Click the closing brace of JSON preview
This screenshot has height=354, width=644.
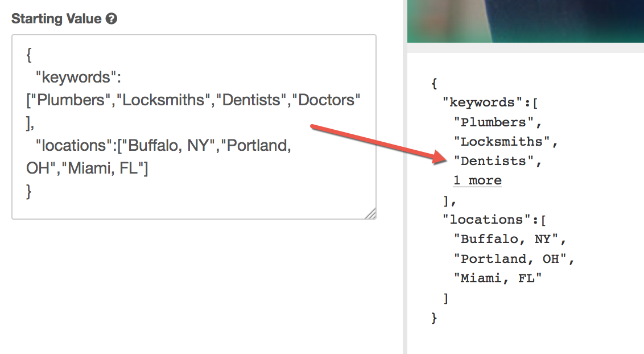[x=434, y=318]
